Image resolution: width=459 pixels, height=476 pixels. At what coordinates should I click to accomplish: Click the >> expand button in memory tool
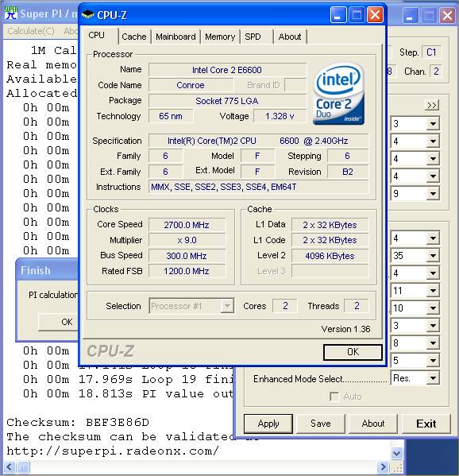click(431, 106)
